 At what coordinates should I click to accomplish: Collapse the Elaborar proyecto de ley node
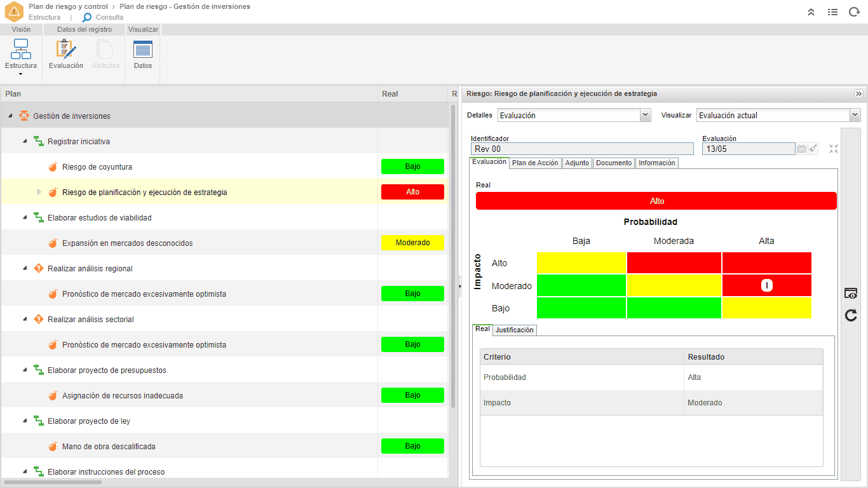[25, 421]
